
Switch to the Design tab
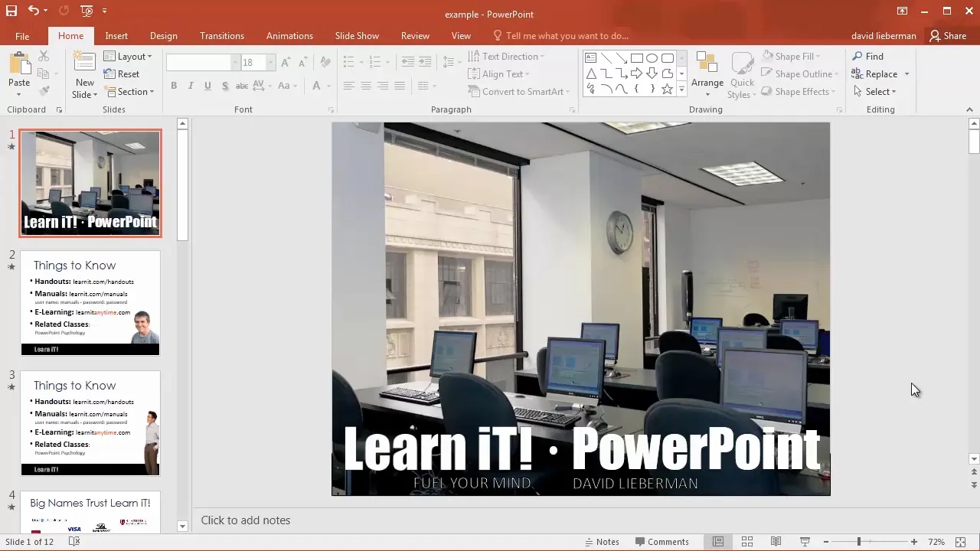[163, 36]
